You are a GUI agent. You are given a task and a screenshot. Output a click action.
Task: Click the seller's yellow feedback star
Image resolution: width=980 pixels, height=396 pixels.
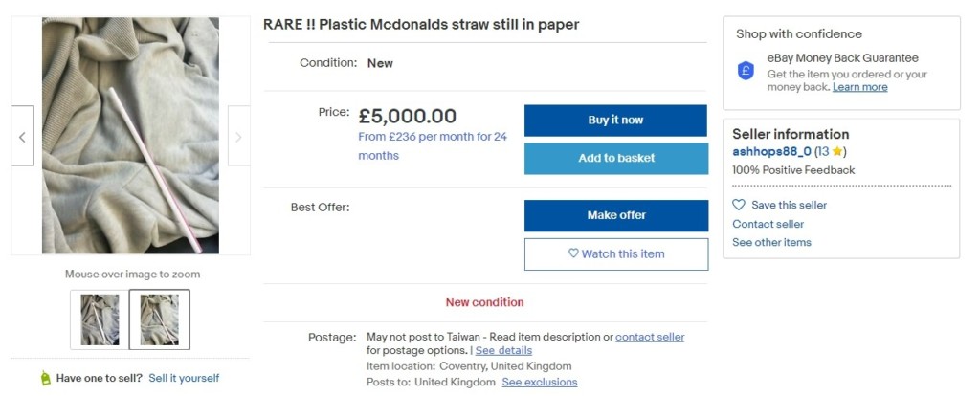point(836,152)
